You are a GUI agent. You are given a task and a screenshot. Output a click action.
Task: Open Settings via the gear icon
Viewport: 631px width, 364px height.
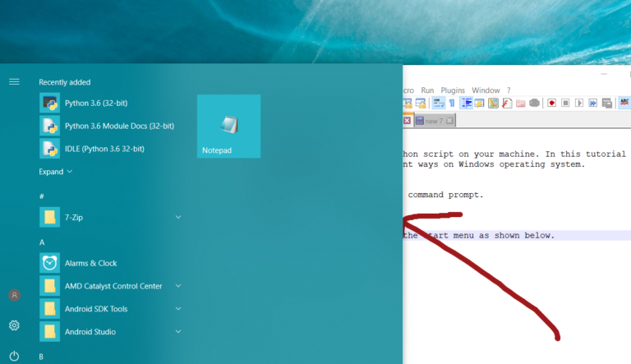(14, 325)
